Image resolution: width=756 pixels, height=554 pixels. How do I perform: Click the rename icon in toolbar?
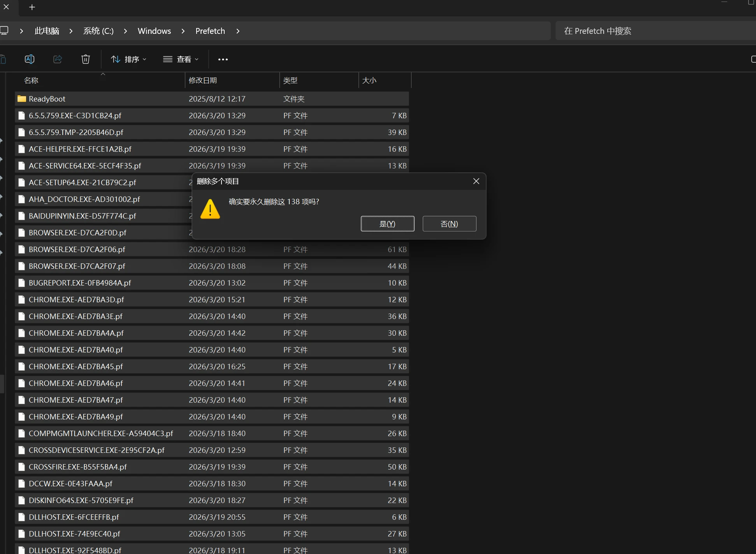click(30, 59)
